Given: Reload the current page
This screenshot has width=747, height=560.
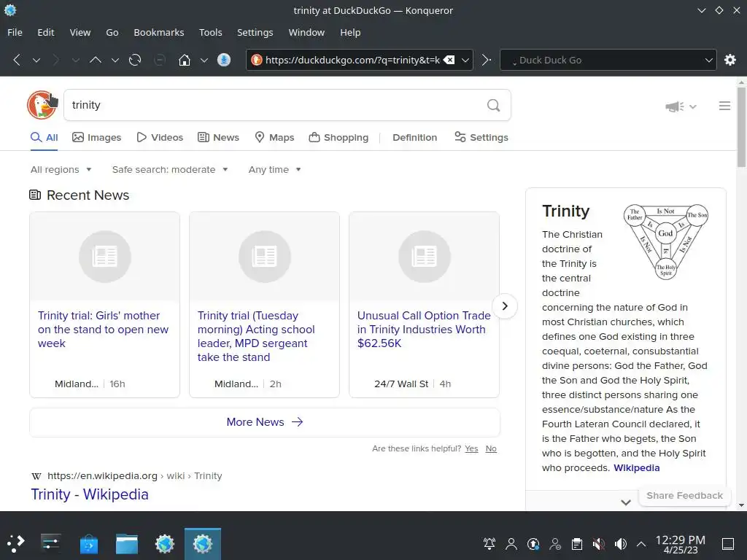Looking at the screenshot, I should point(135,60).
